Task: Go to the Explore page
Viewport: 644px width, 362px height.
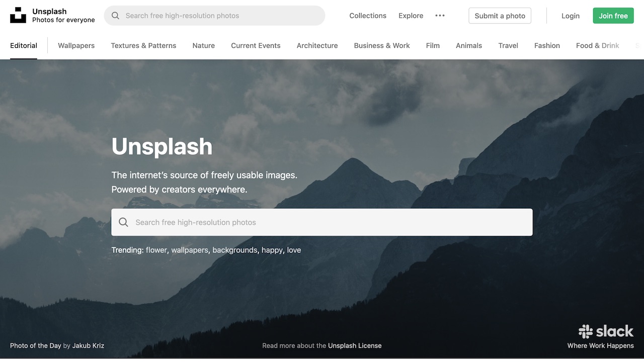Action: [411, 16]
